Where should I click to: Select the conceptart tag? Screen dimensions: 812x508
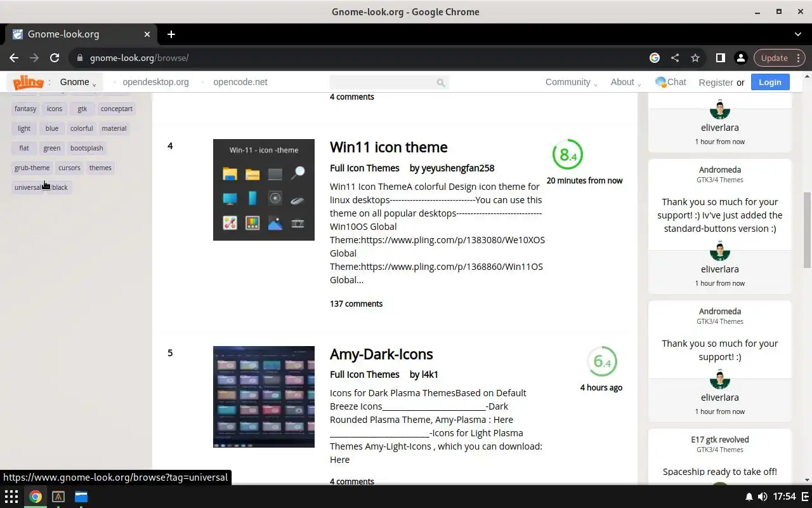(x=117, y=109)
